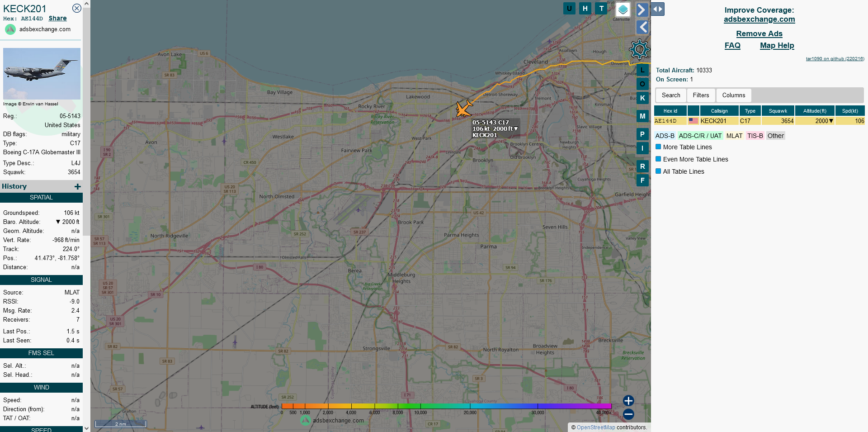Sort table by Type column

pos(750,111)
